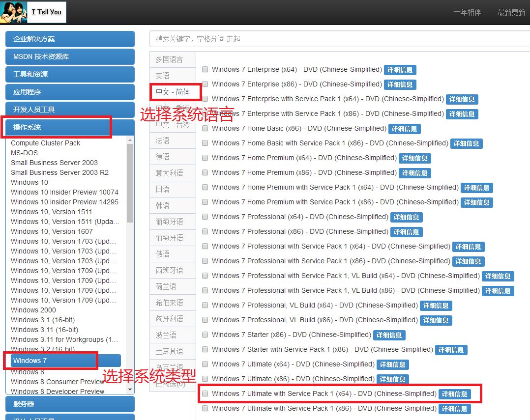Screen dimensions: 530x420
Task: Check Windows 7 Starter (x86) DVD checkbox
Action: tap(205, 335)
